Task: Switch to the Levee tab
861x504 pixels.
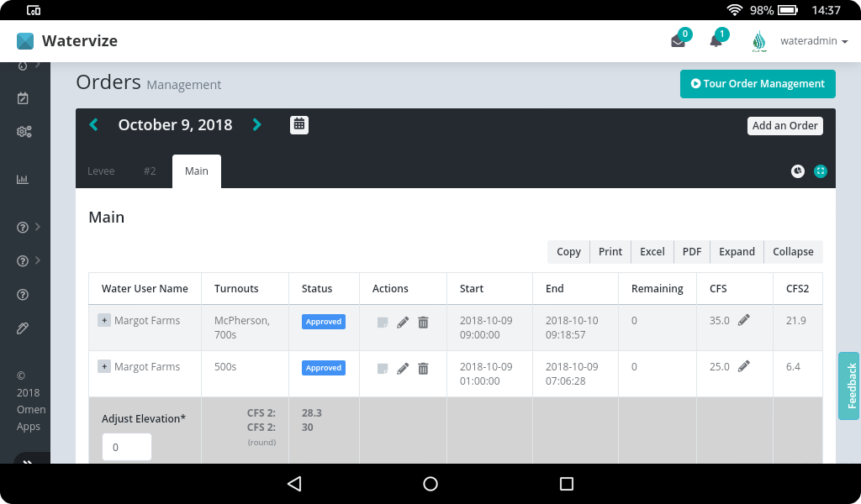Action: [x=101, y=171]
